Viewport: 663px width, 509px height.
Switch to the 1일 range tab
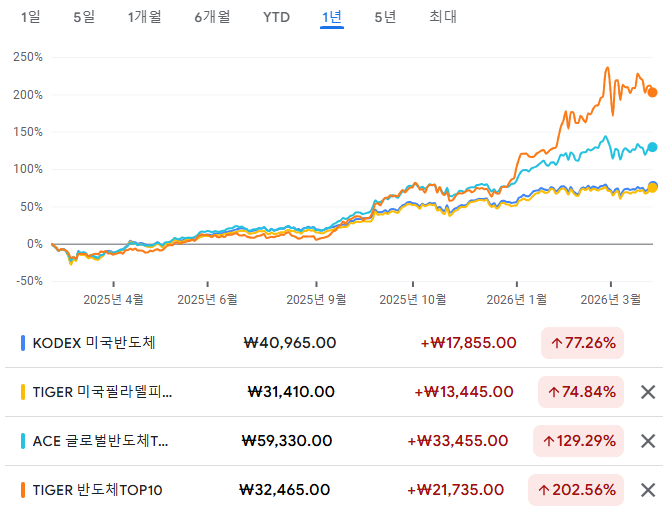coord(31,17)
